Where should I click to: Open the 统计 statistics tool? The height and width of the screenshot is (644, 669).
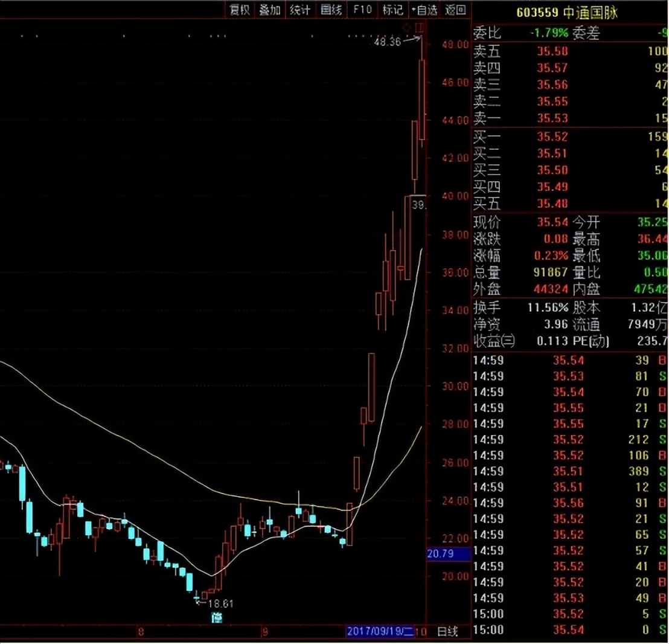[x=300, y=10]
